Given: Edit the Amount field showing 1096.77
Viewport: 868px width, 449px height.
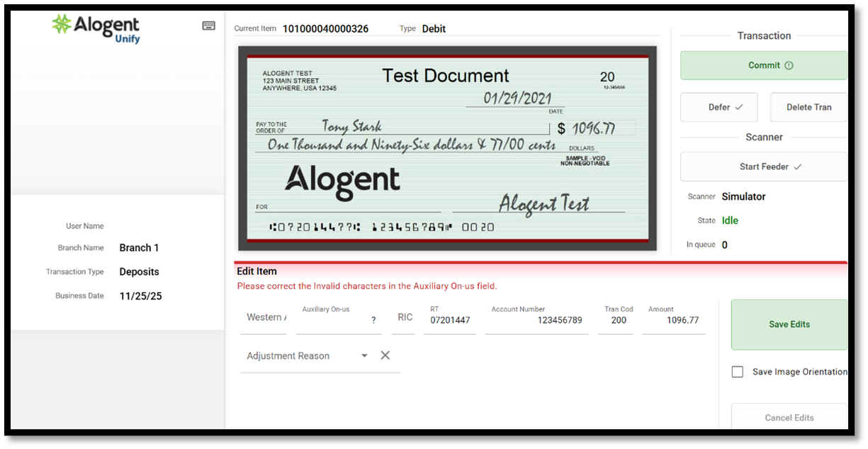Looking at the screenshot, I should click(x=673, y=321).
